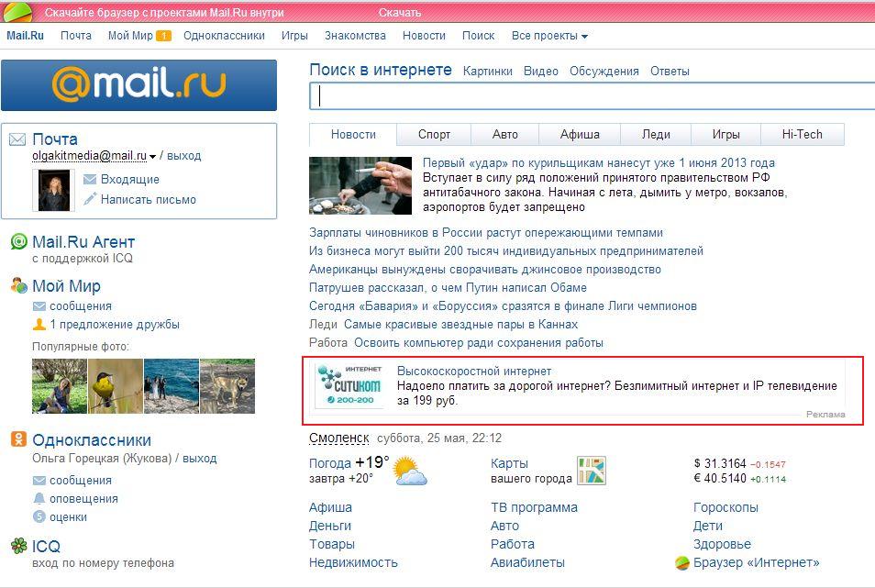The height and width of the screenshot is (588, 875).
Task: Click the large @mail.ru logo banner
Action: pyautogui.click(x=138, y=84)
